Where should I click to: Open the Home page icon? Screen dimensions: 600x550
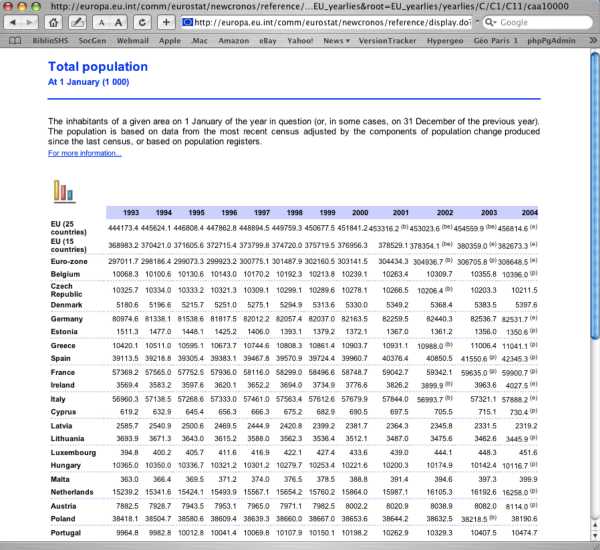[53, 23]
